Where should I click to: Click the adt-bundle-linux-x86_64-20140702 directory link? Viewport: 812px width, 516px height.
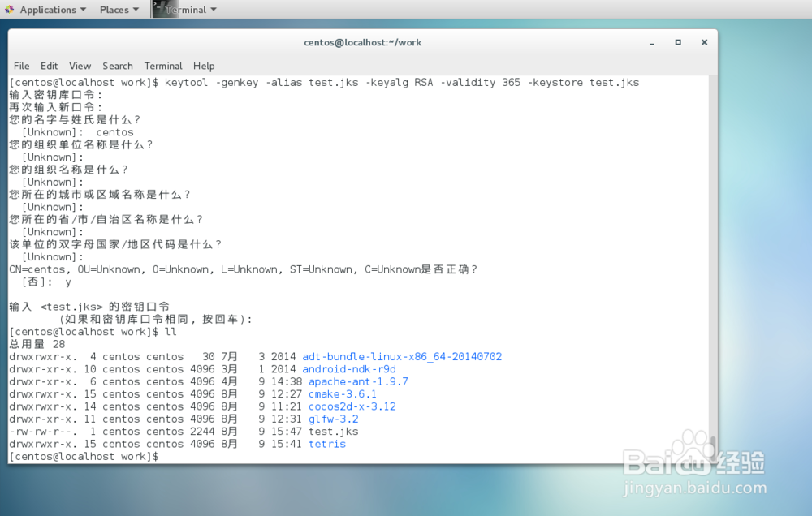402,356
